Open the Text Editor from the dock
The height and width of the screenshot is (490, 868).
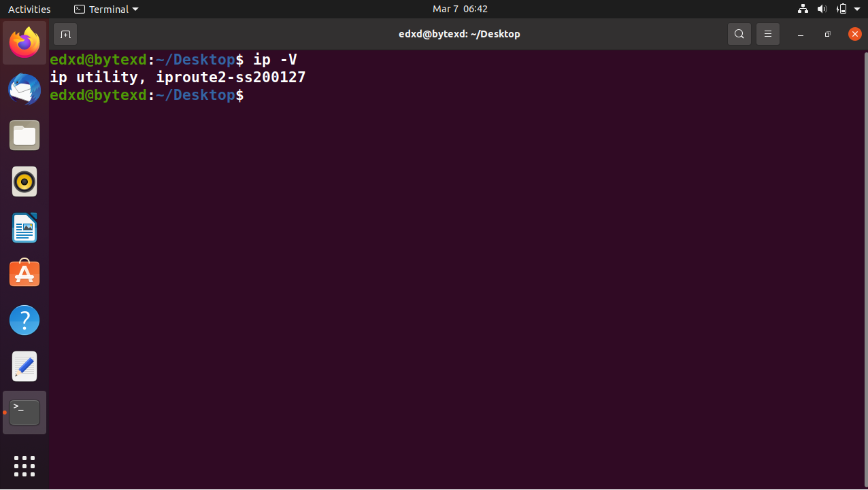[24, 366]
